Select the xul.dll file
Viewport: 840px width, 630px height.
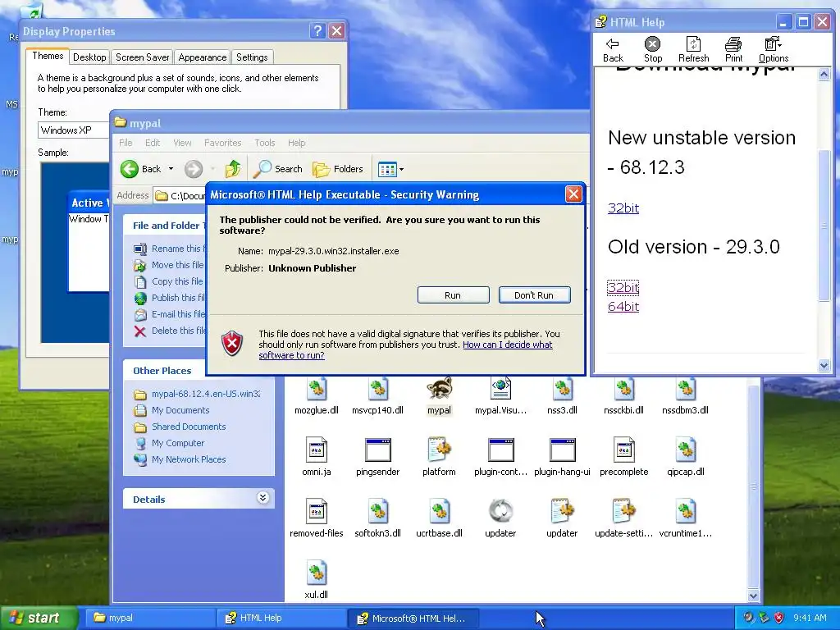click(x=317, y=580)
